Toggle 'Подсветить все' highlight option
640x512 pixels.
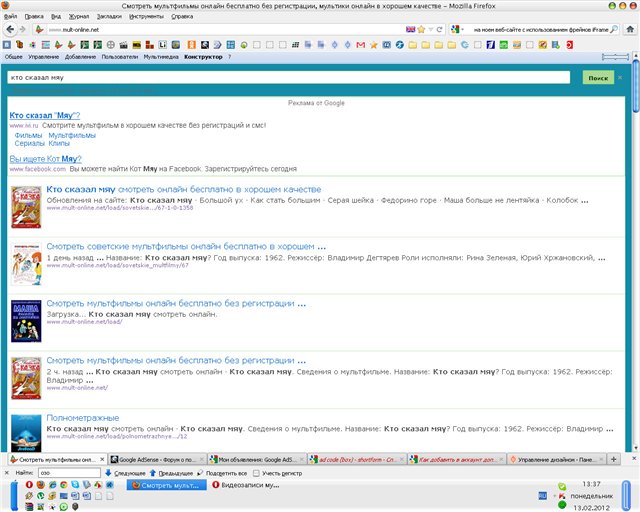(224, 472)
